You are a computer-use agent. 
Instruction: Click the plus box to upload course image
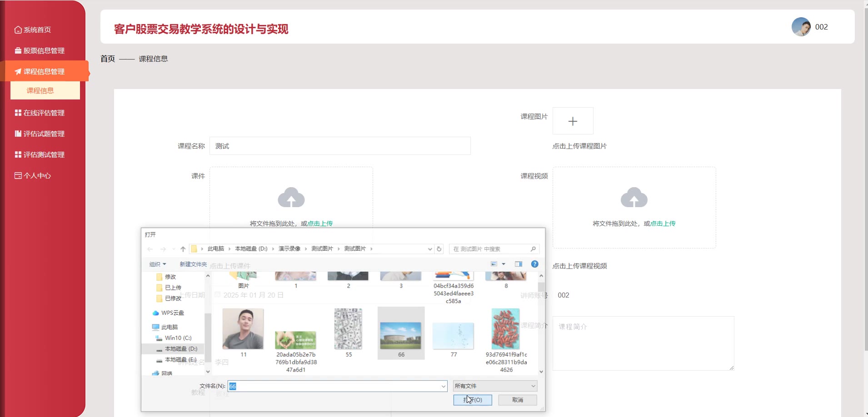click(573, 121)
